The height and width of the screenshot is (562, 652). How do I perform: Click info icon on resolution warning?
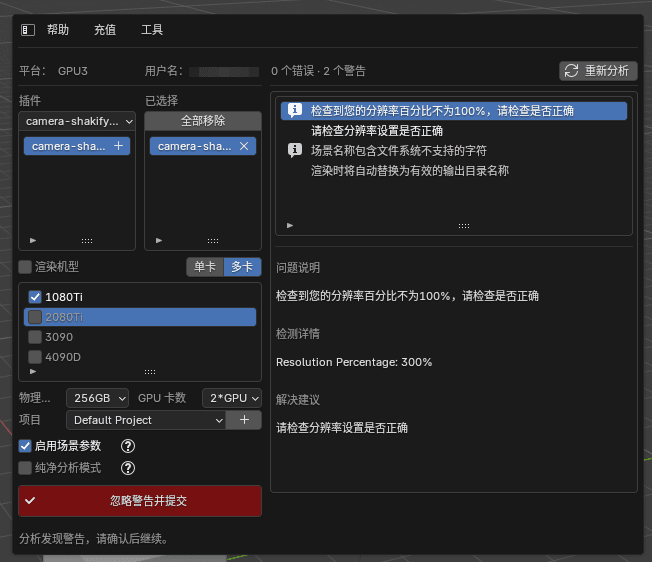(x=295, y=111)
